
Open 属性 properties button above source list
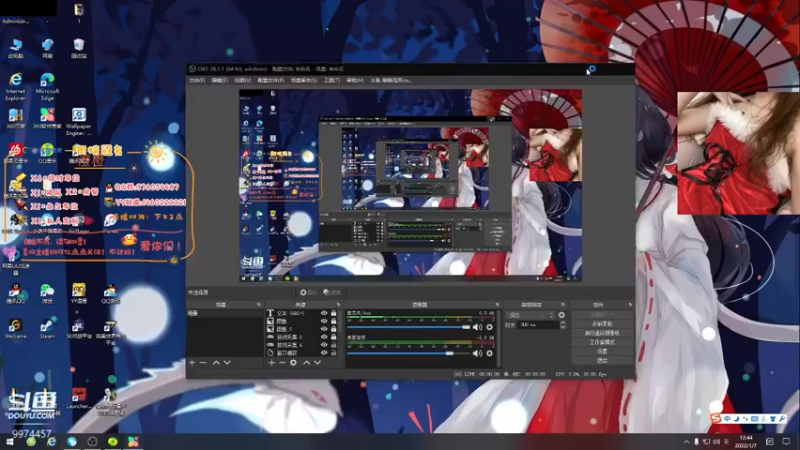308,292
